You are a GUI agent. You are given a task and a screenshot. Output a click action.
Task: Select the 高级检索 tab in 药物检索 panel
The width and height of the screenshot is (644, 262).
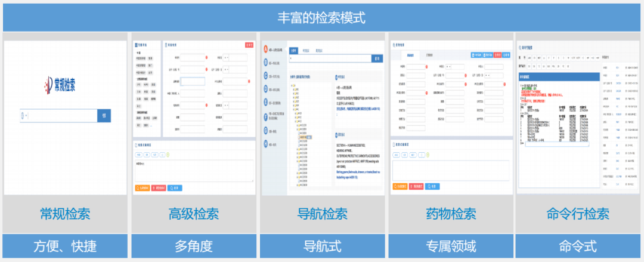click(411, 55)
